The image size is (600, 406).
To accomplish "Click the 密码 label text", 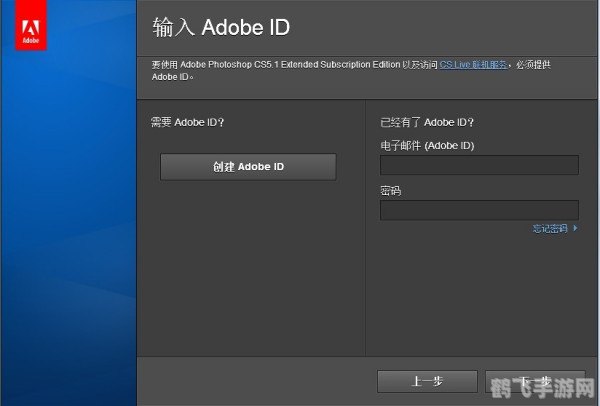I will [x=390, y=191].
